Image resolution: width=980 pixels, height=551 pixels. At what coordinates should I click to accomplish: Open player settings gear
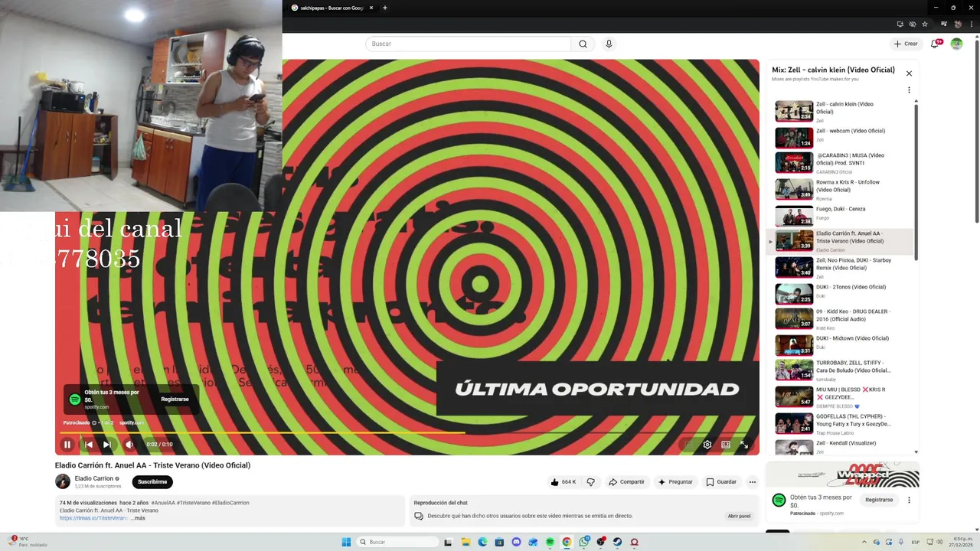click(707, 445)
